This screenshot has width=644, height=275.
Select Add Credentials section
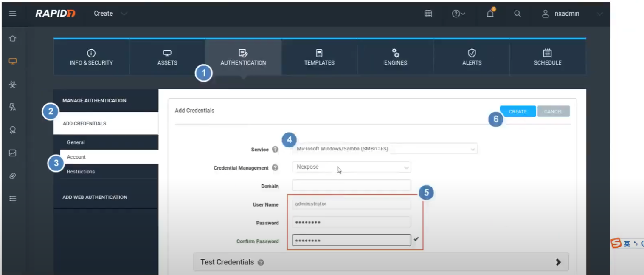106,123
